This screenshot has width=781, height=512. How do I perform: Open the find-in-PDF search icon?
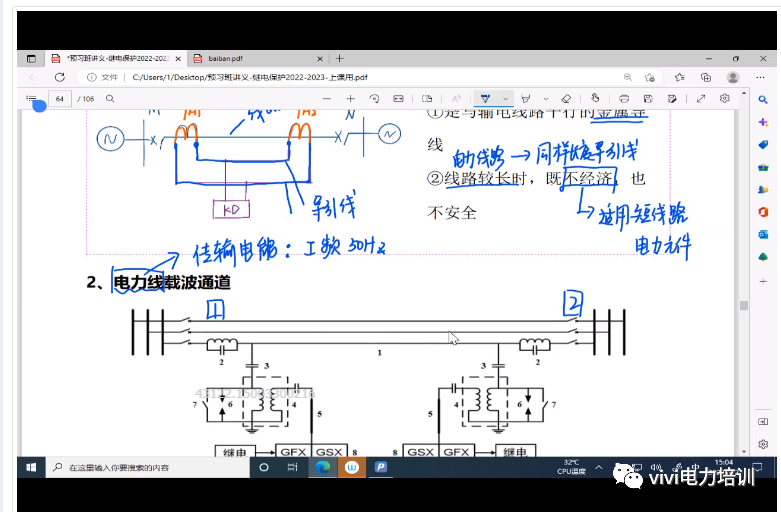(x=110, y=99)
